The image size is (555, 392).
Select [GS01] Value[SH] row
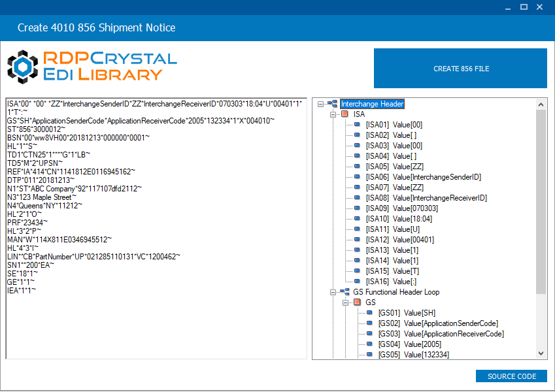point(407,313)
